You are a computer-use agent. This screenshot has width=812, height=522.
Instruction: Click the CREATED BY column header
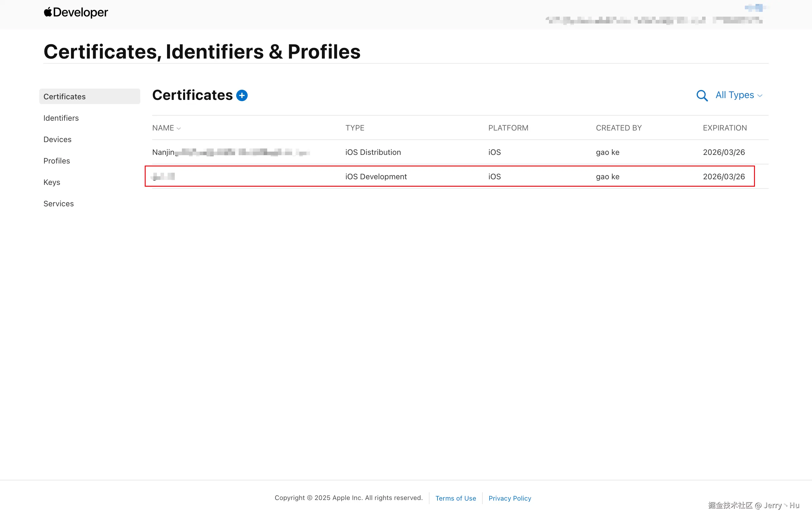[x=619, y=128]
